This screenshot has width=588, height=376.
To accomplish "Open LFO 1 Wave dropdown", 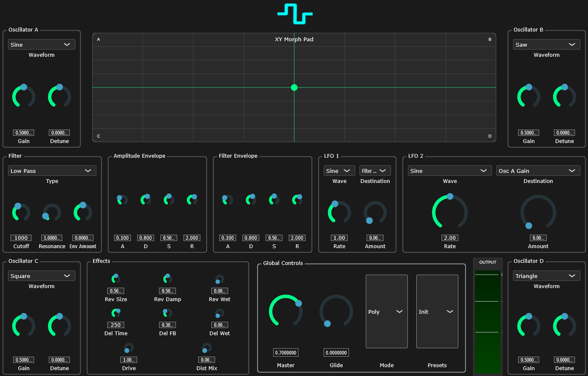I will pyautogui.click(x=339, y=171).
